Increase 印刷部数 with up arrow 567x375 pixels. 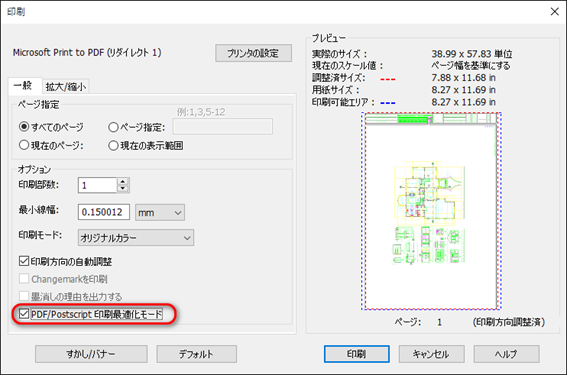coord(123,182)
